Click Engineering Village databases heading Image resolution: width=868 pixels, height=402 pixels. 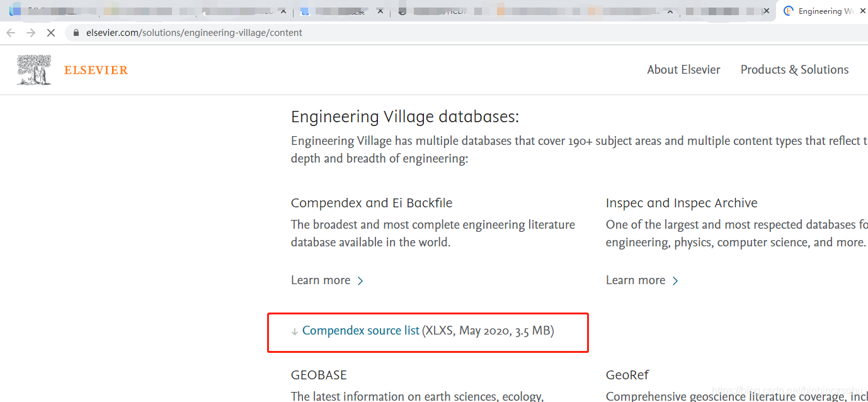click(405, 117)
